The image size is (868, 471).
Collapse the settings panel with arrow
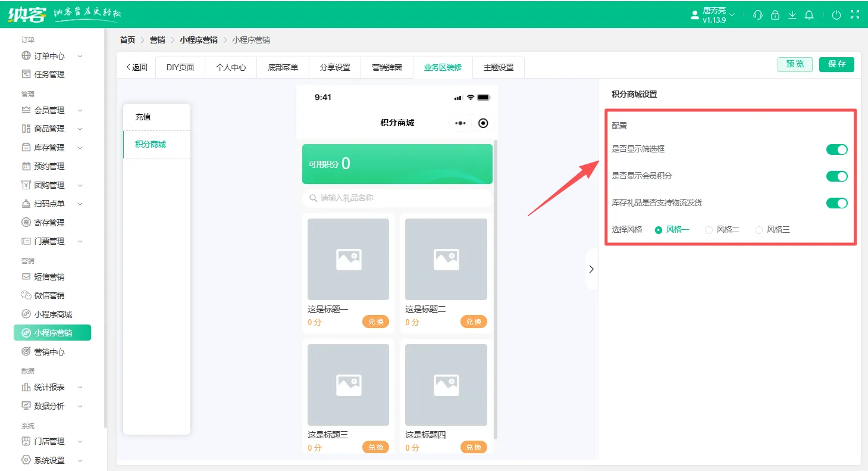pos(591,269)
